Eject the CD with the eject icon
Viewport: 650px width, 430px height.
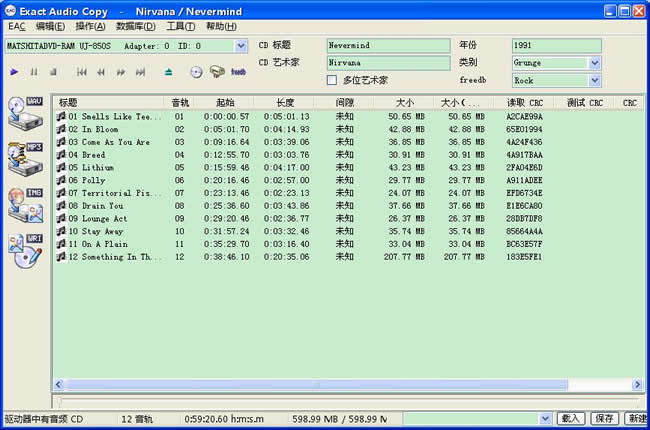[x=168, y=72]
